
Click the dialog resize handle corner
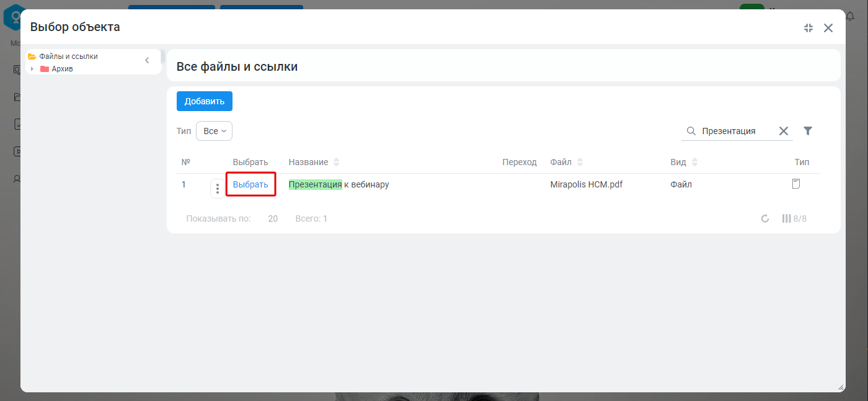[841, 387]
